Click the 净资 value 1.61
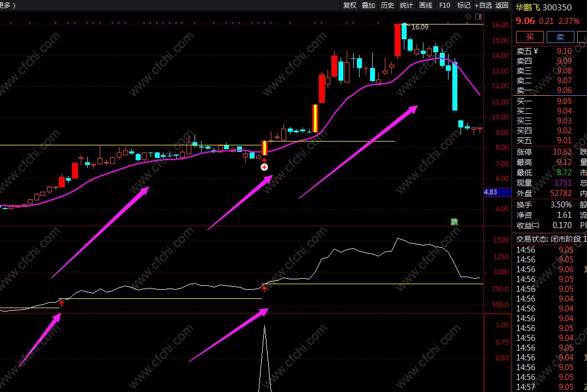Screen dimensions: 587x392 click(x=564, y=215)
